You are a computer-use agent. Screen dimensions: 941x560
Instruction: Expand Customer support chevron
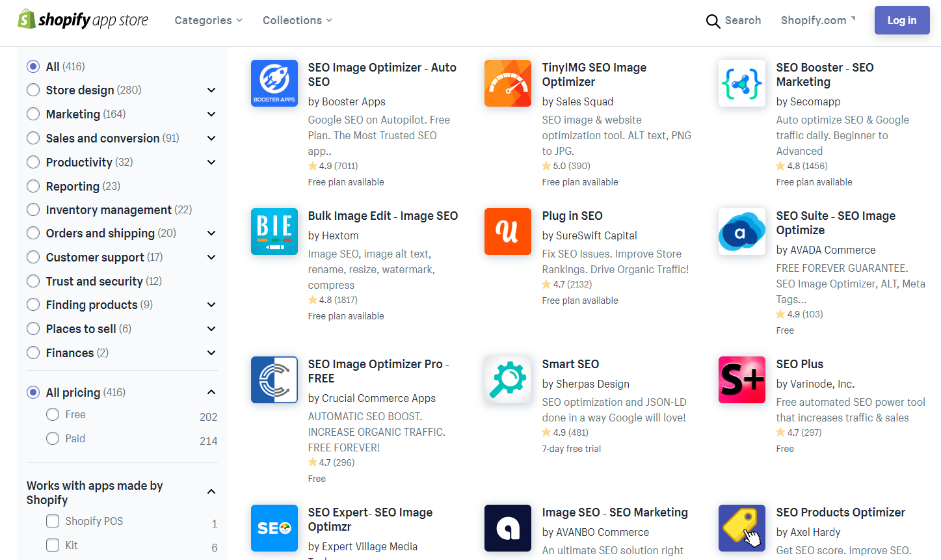pyautogui.click(x=211, y=257)
